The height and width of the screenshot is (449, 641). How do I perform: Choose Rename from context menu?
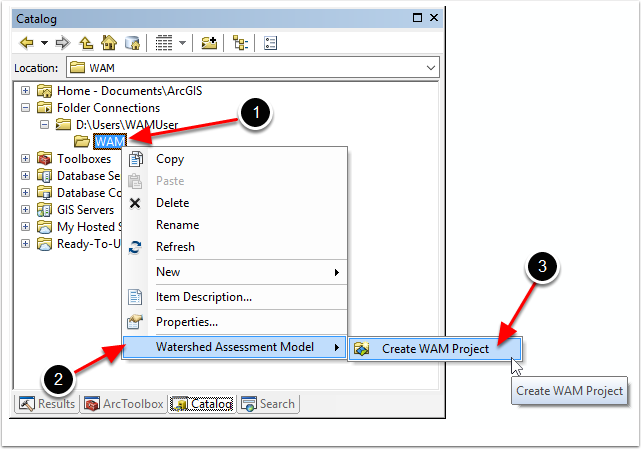[235, 225]
